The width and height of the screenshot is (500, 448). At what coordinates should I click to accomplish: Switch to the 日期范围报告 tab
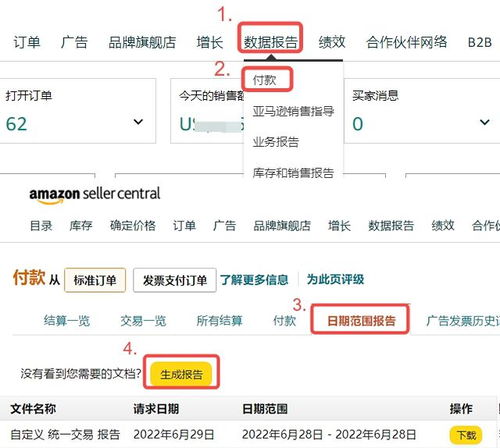point(361,321)
